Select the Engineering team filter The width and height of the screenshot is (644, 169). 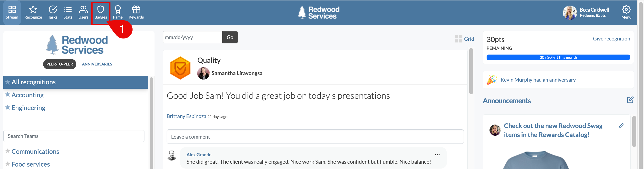(x=28, y=108)
